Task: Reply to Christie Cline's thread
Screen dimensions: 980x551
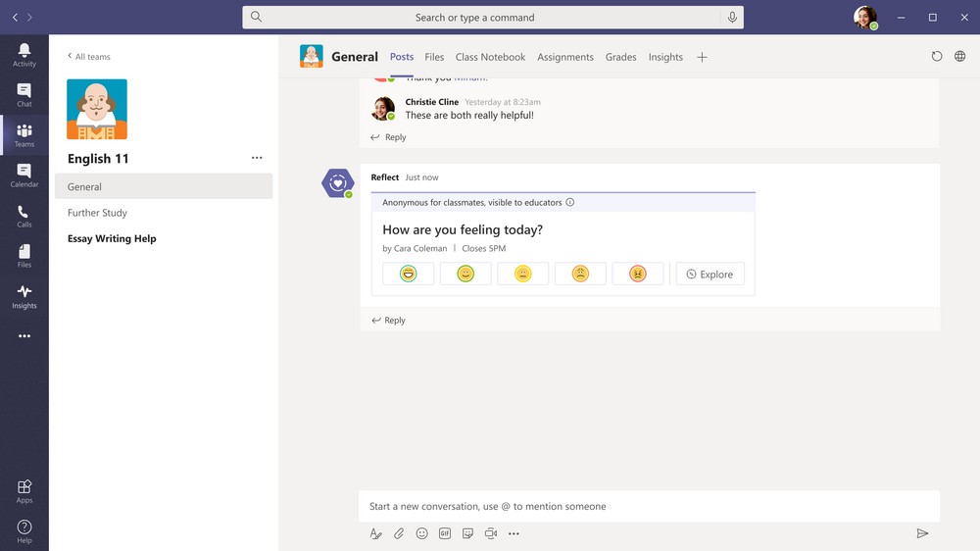Action: (388, 137)
